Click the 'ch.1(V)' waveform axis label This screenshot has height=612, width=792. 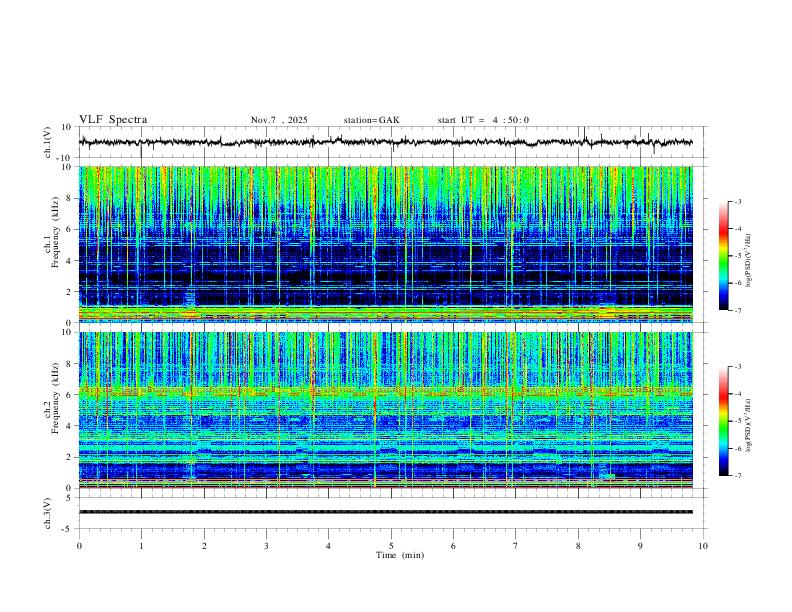(48, 142)
